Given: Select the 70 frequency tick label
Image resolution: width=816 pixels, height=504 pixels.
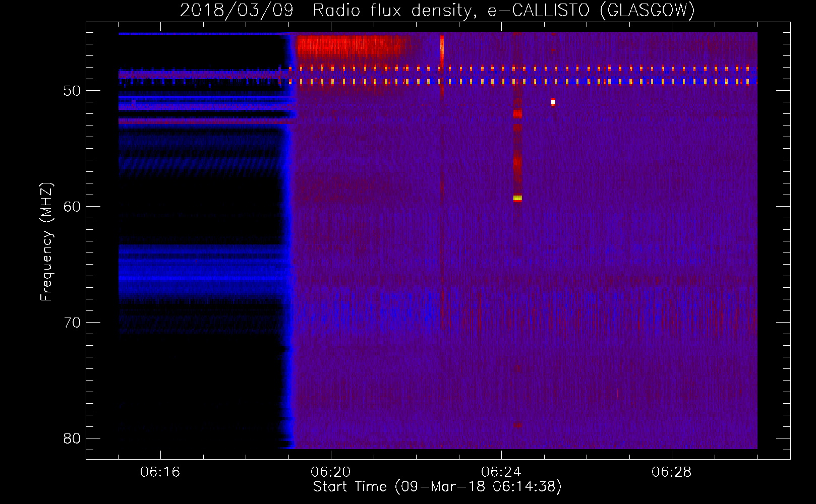Looking at the screenshot, I should [73, 323].
